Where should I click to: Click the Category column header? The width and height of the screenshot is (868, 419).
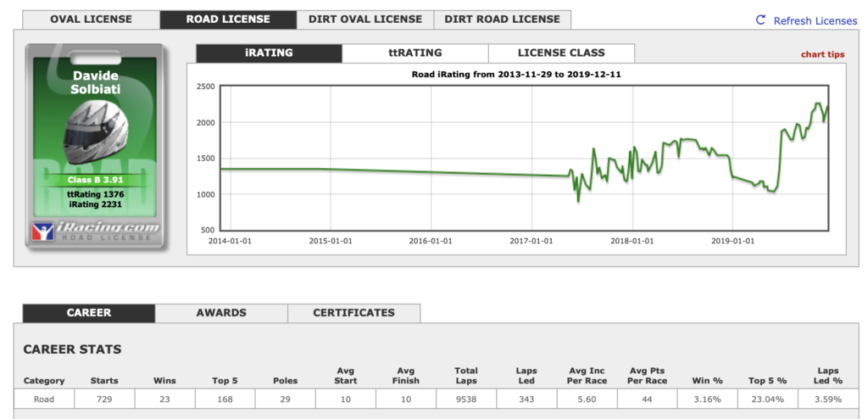pyautogui.click(x=44, y=381)
